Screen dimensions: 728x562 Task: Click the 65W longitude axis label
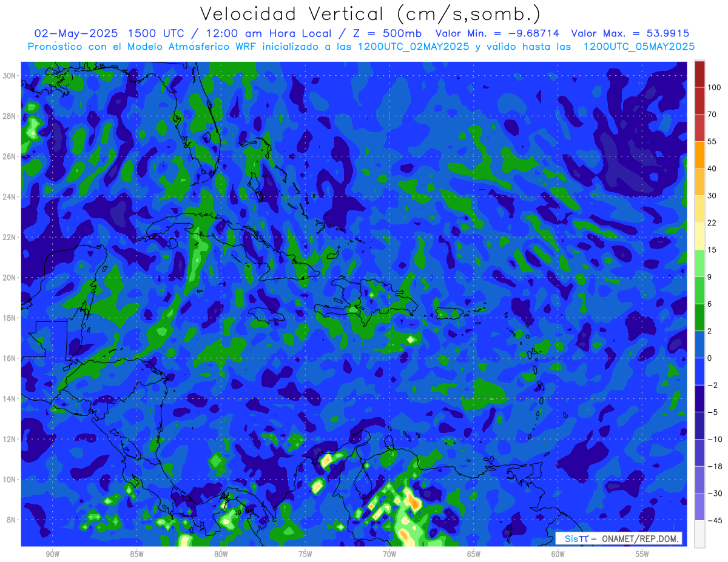click(474, 554)
